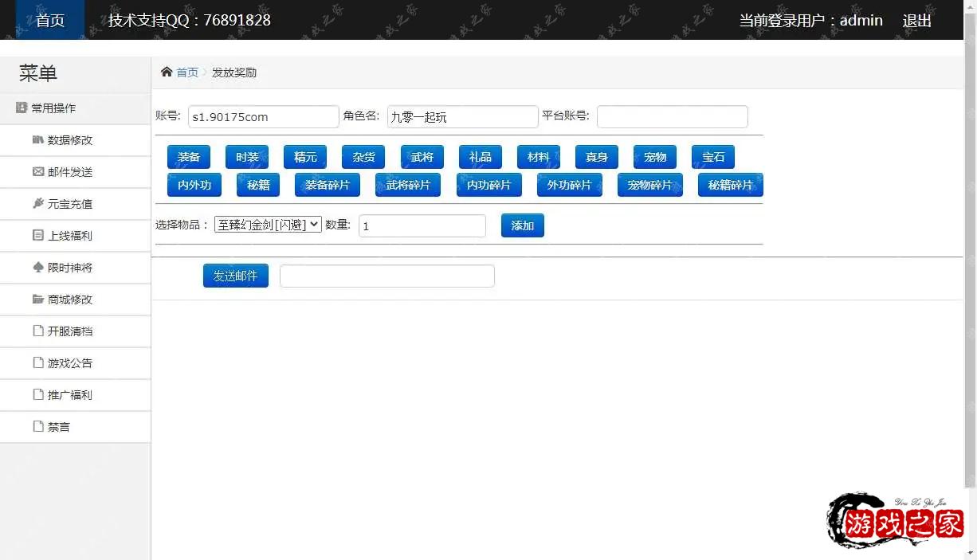
Task: Click the file icon beside 禁言
Action: tap(37, 426)
